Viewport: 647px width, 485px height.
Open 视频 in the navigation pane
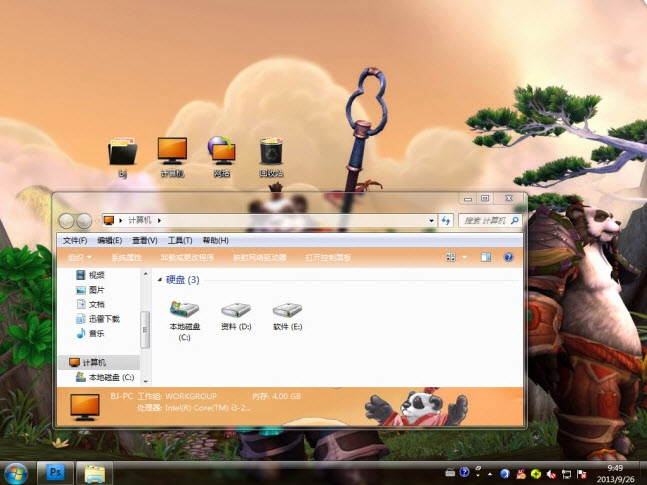coord(91,275)
